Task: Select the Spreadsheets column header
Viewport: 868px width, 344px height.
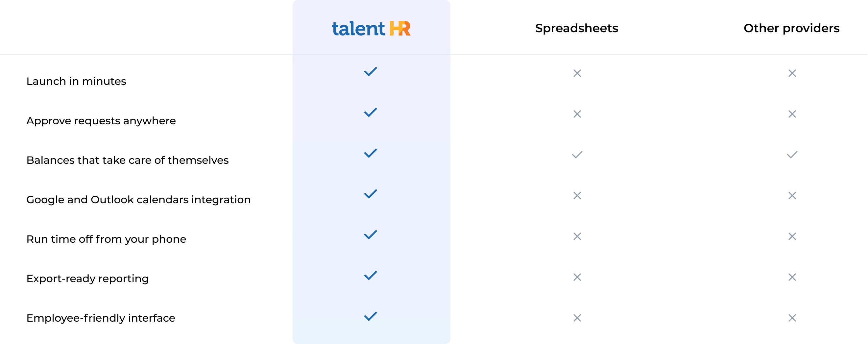Action: 576,28
